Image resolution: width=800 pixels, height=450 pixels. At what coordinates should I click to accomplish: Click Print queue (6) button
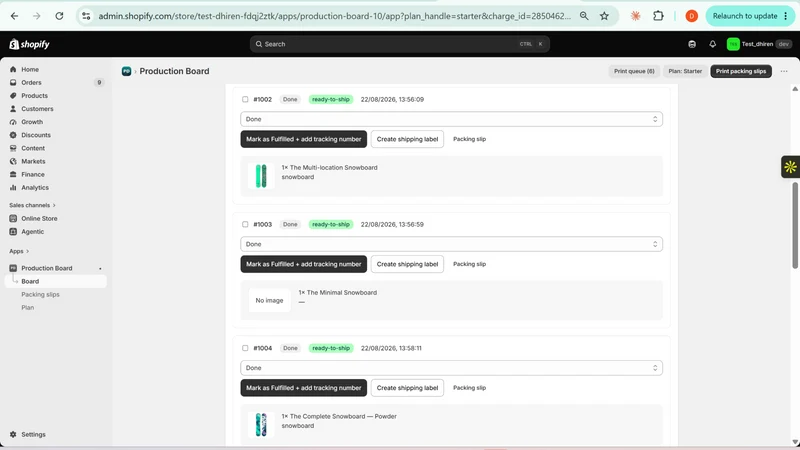click(634, 71)
